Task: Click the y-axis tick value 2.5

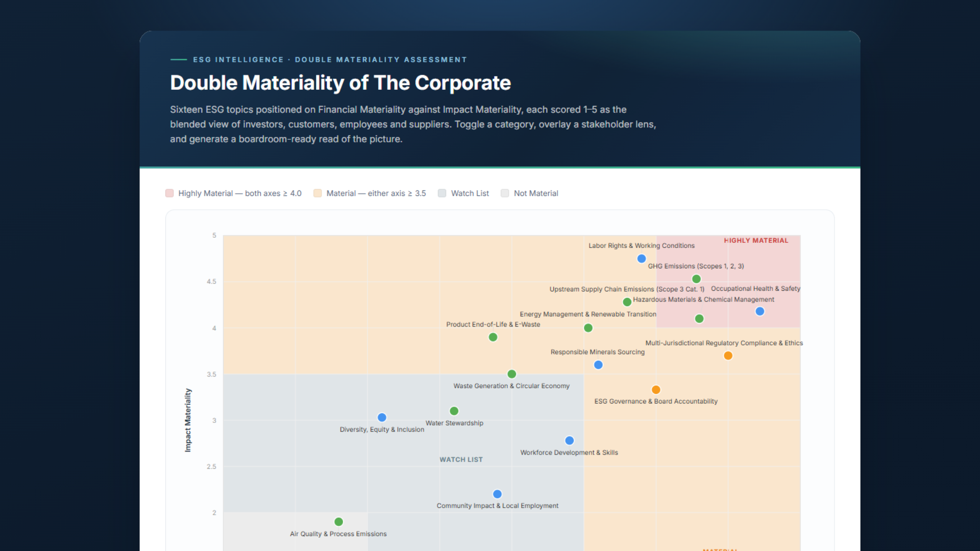Action: pyautogui.click(x=211, y=467)
